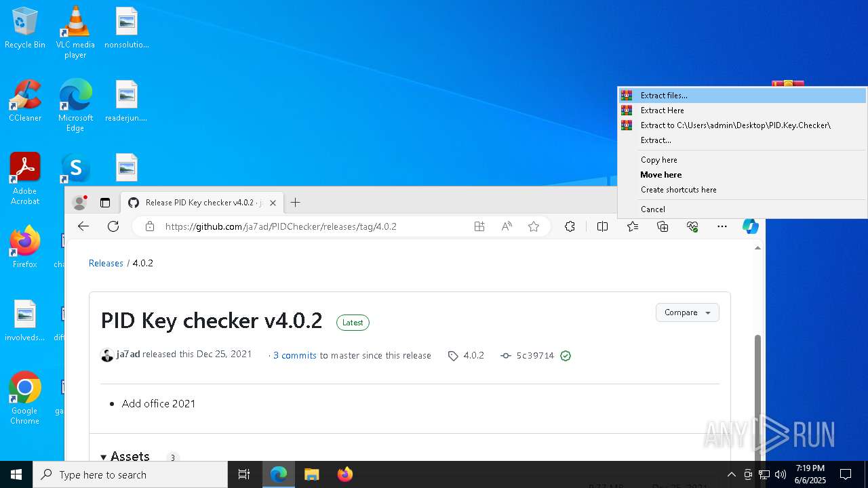Open ja7ad author profile link

(x=128, y=354)
